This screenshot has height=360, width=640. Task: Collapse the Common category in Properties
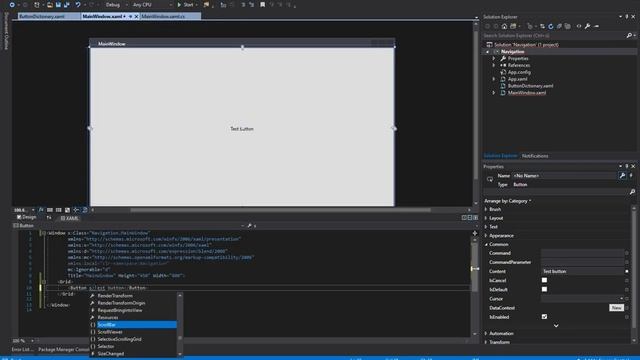486,244
